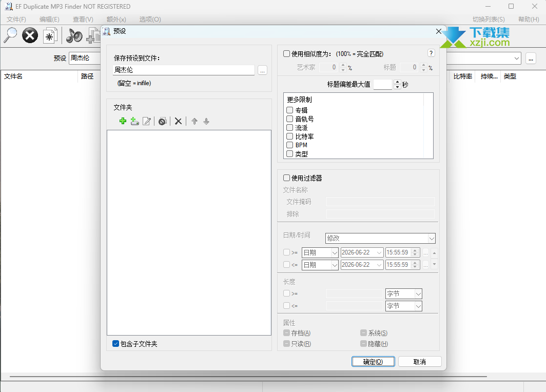Click the 确定(O) button

pos(373,362)
